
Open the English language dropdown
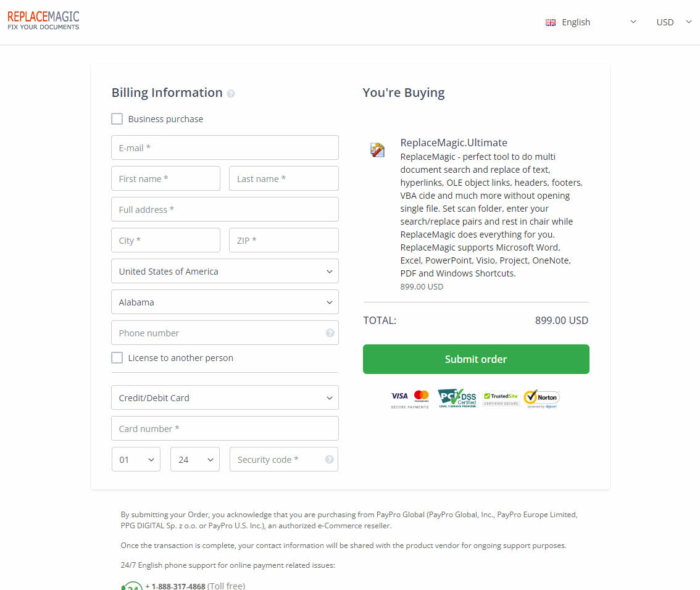pos(590,22)
